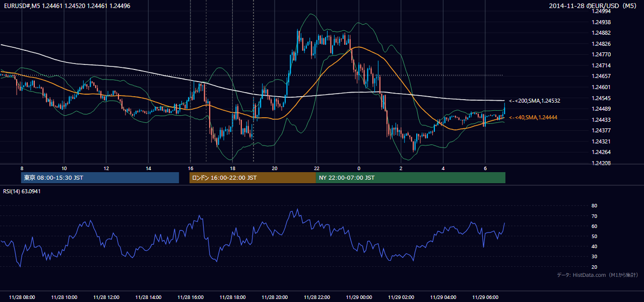Select the 40 SMA 1.24444 label
The width and height of the screenshot is (644, 302).
533,117
